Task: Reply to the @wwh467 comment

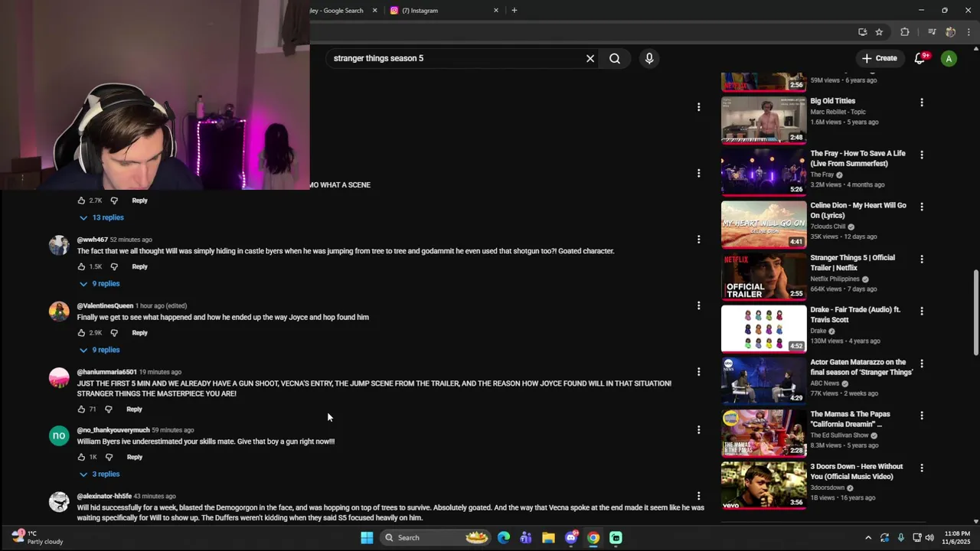Action: [x=139, y=266]
